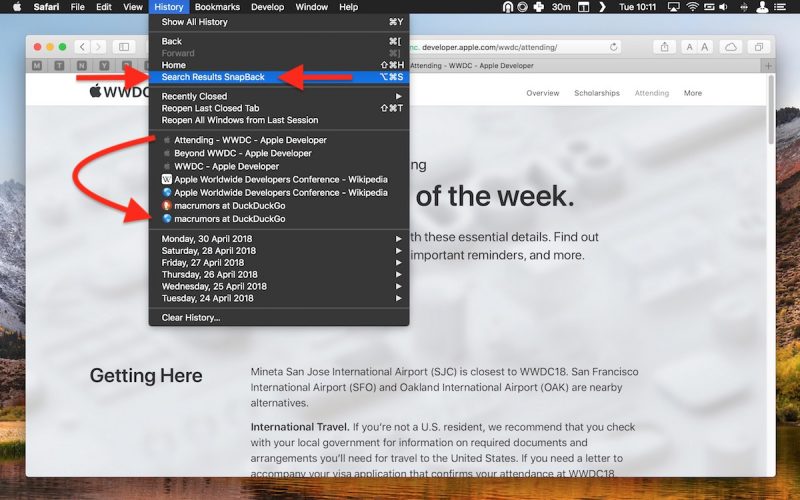The image size is (800, 500).
Task: Select the pinned tab labeled N
Action: pos(82,66)
